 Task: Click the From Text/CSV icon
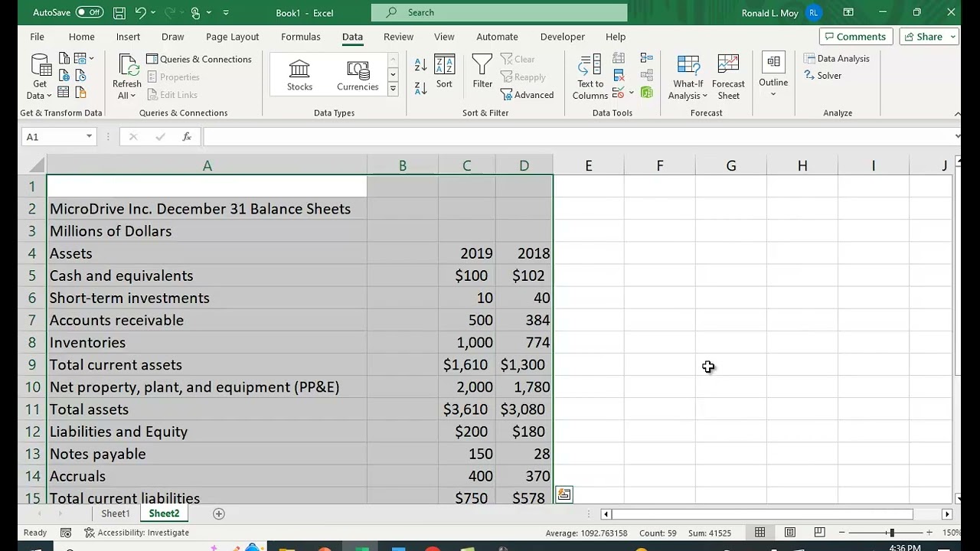(x=64, y=59)
